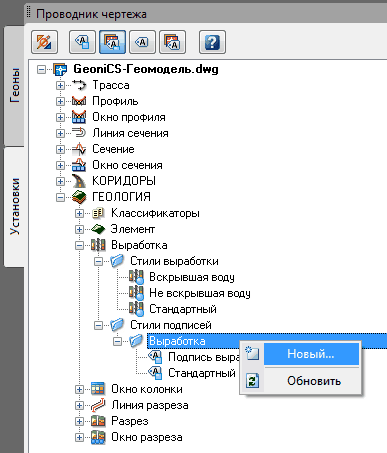This screenshot has height=453, width=387.
Task: Click the Выработка borehole icon under ГЕОЛОГИЯ
Action: pyautogui.click(x=98, y=245)
